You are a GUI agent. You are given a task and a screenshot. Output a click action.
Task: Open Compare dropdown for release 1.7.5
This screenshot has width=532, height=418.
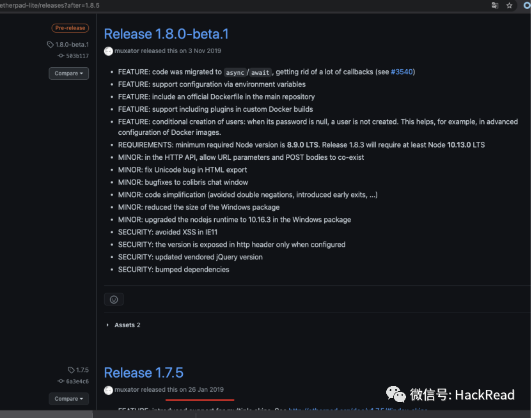[69, 399]
